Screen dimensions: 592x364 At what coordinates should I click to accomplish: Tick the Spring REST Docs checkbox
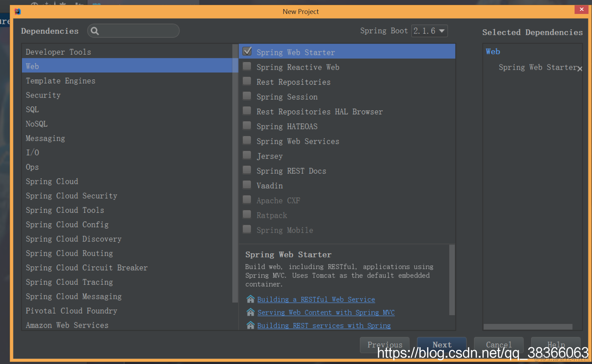point(247,170)
